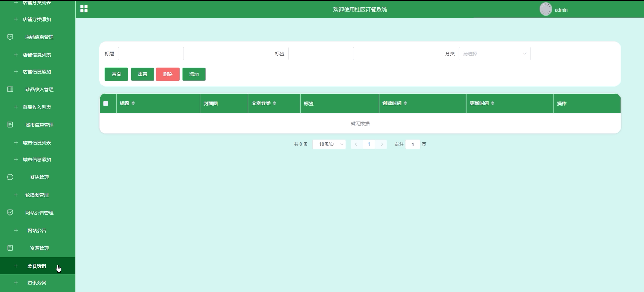Open 轮播图管理 menu item
The height and width of the screenshot is (292, 644).
tap(38, 195)
